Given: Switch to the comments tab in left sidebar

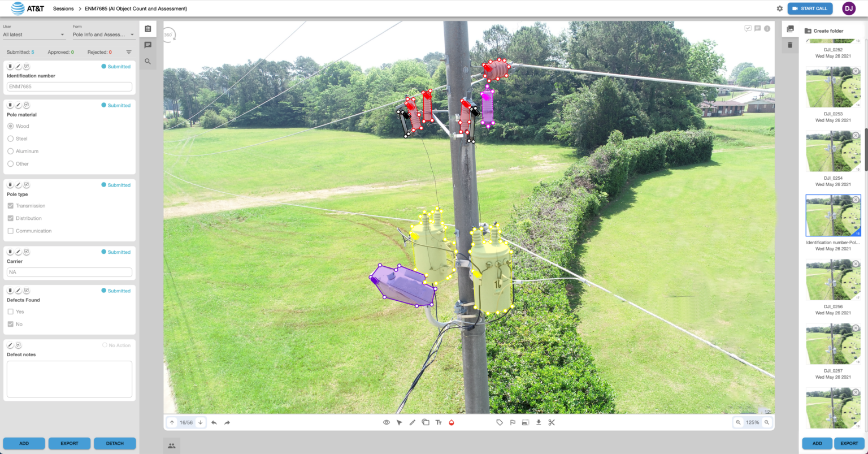Looking at the screenshot, I should [x=147, y=45].
